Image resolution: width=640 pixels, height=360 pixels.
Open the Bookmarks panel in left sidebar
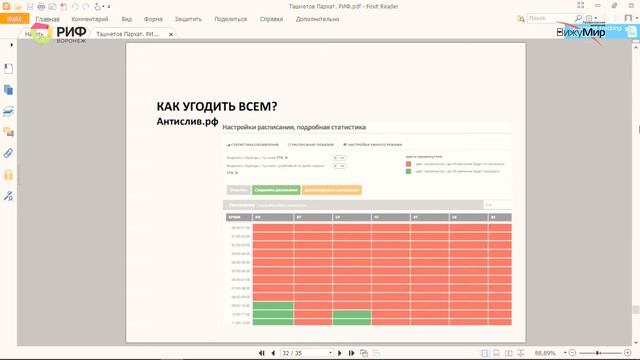click(9, 69)
